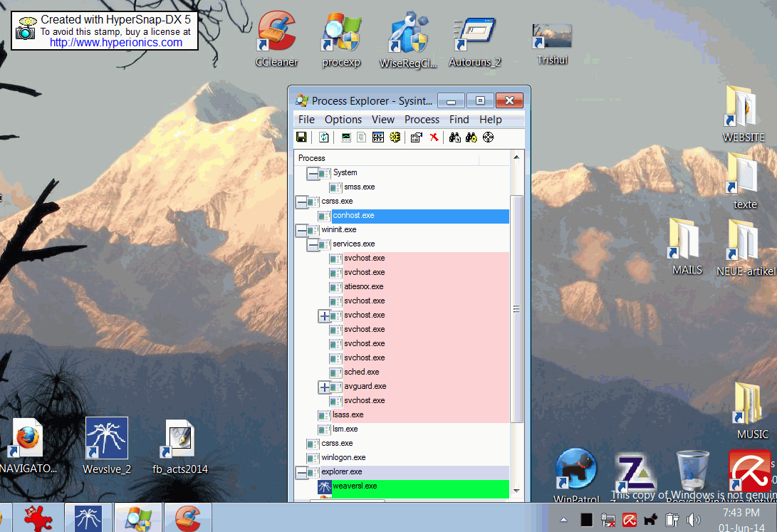Screen dimensions: 777x532
Task: Select the conhost.exe process row
Action: 402,216
